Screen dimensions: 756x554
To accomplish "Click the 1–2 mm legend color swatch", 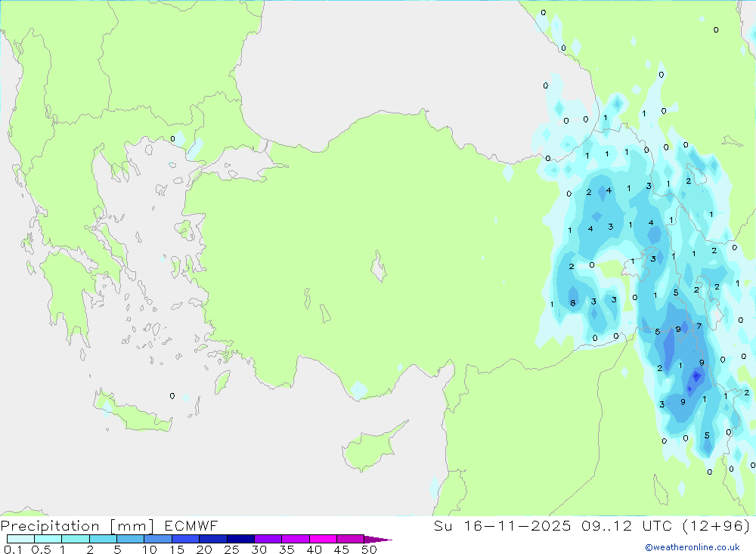I will pos(75,539).
